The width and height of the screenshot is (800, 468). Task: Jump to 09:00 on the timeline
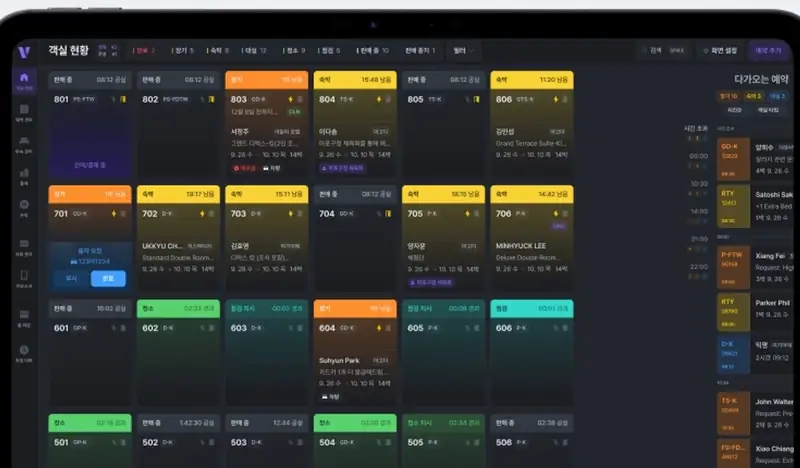point(698,156)
